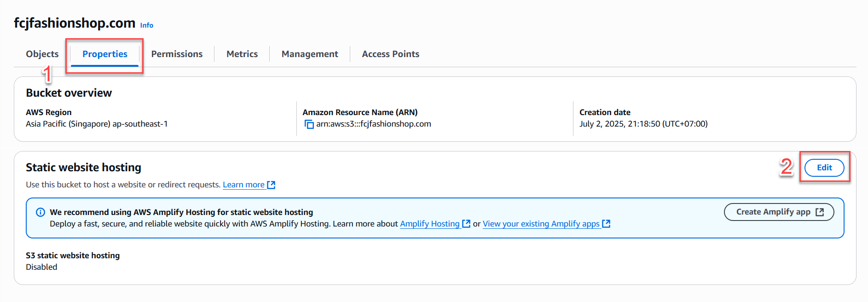Screen dimensions: 868x302
Task: Click the AWS Region label
Action: tap(49, 112)
